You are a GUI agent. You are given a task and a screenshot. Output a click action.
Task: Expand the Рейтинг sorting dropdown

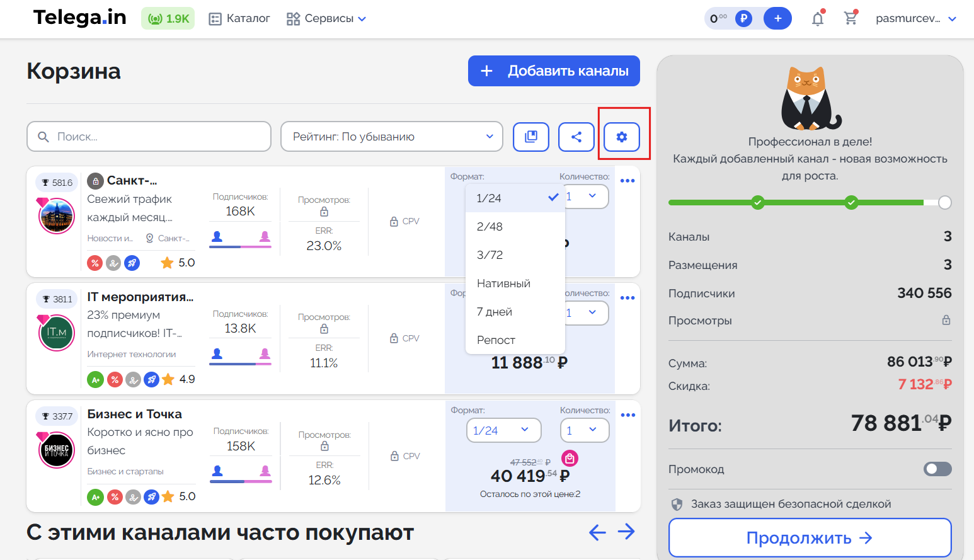391,137
